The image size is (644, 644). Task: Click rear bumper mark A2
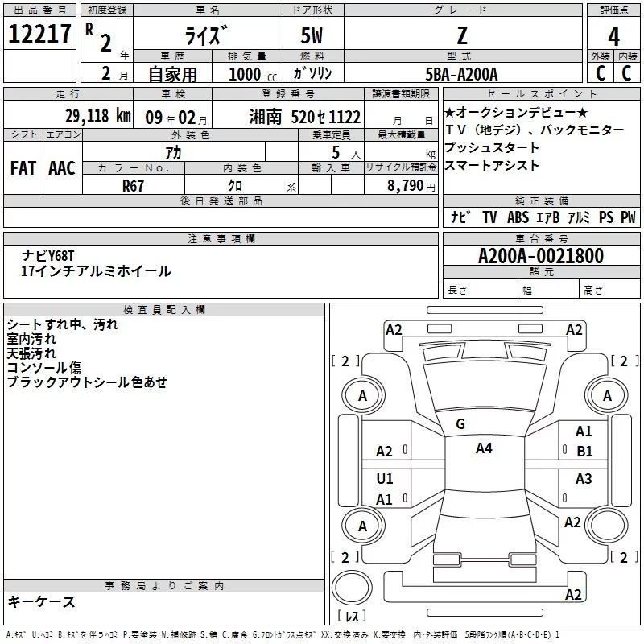click(573, 594)
